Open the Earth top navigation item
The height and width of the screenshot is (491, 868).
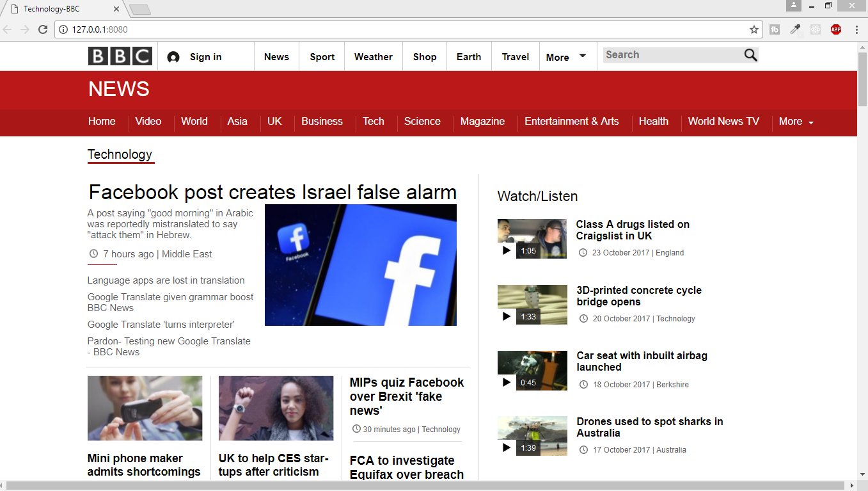[469, 57]
